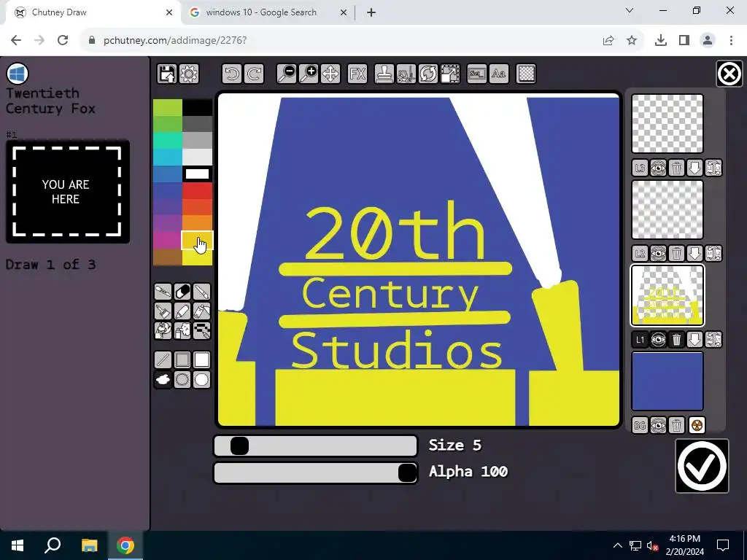
Task: Pick the magenta color swatch
Action: tap(167, 240)
